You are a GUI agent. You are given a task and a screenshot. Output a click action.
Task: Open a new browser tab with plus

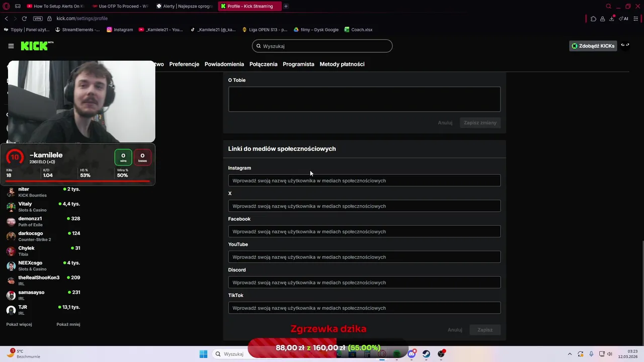[x=286, y=6]
